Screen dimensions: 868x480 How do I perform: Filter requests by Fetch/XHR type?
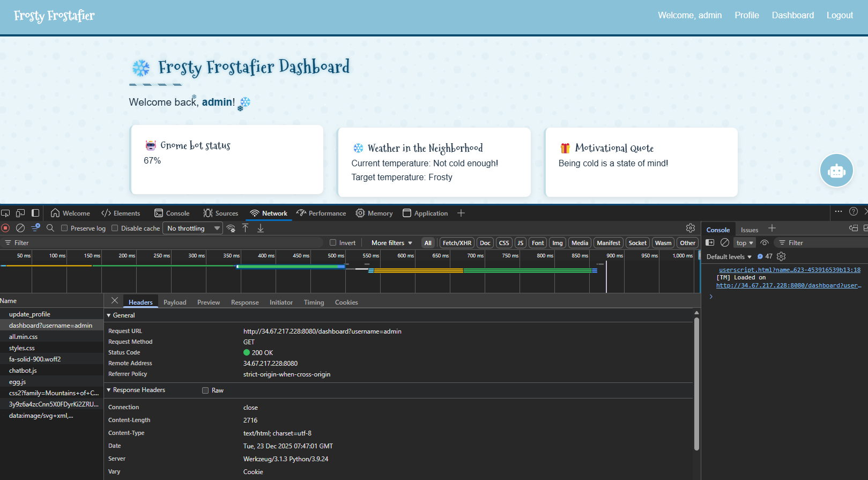(457, 243)
